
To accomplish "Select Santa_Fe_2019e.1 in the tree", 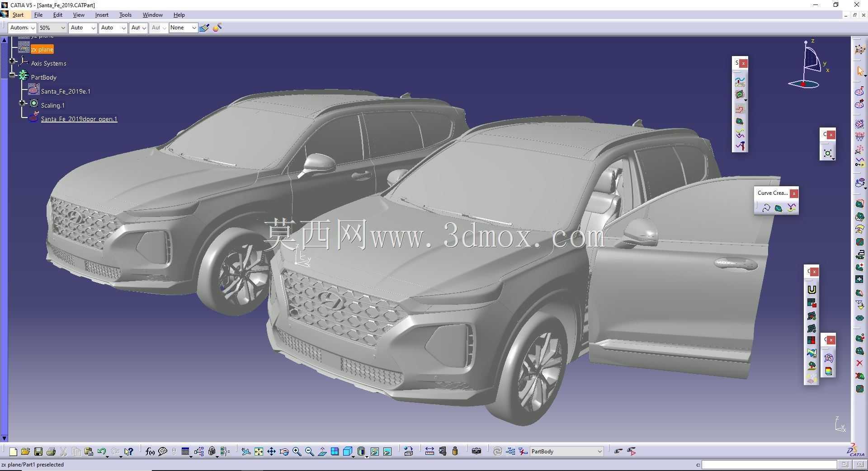I will click(66, 91).
